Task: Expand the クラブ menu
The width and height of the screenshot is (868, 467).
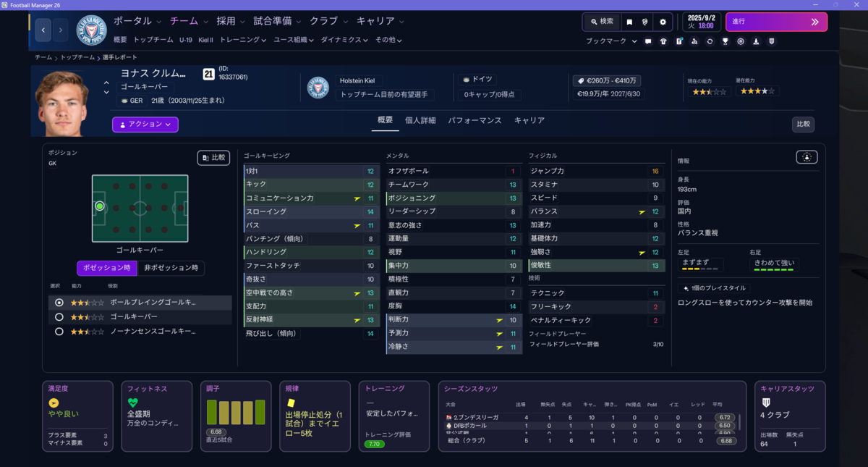Action: tap(328, 21)
